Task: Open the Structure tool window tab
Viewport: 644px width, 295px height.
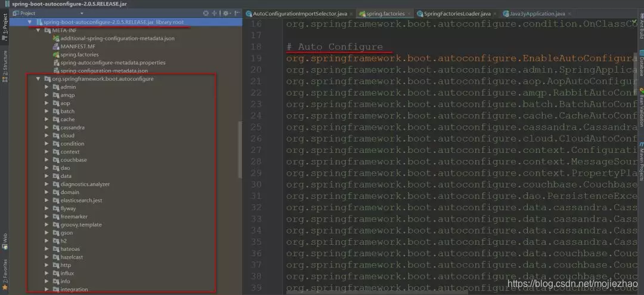Action: click(x=5, y=66)
